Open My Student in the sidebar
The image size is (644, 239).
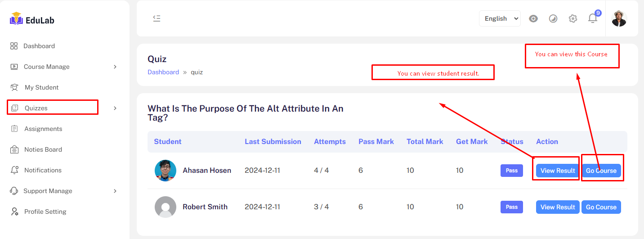41,87
